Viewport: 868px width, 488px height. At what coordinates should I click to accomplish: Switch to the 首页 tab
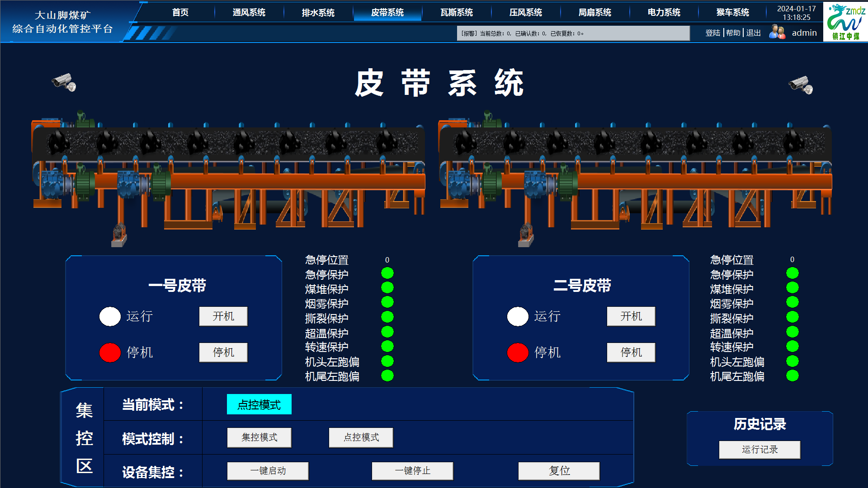[180, 13]
